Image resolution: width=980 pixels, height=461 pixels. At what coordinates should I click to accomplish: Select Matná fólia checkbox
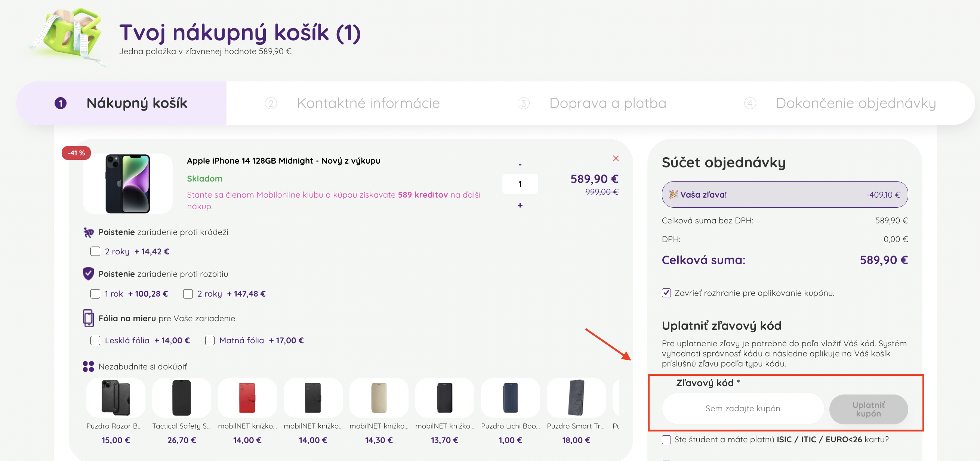coord(210,340)
